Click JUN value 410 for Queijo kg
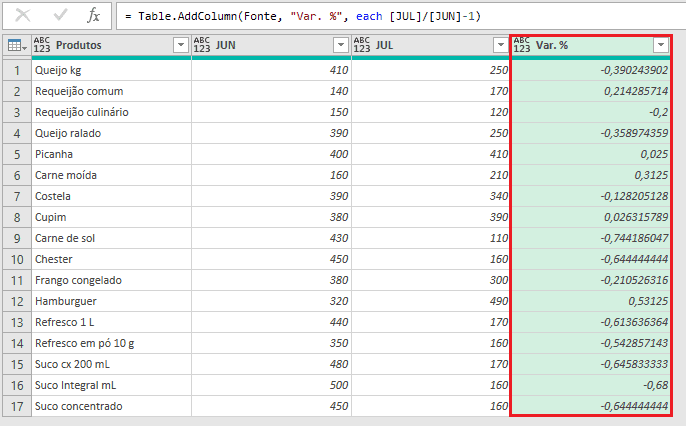 point(272,70)
